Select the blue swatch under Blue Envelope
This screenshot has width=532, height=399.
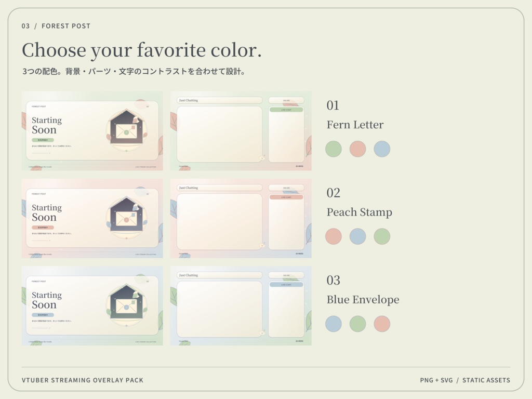[x=334, y=324]
